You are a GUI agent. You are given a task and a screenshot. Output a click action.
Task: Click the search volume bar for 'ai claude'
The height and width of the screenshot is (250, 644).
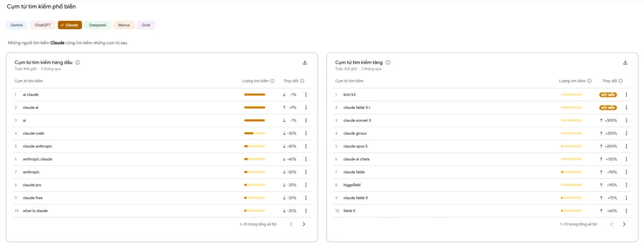[254, 95]
